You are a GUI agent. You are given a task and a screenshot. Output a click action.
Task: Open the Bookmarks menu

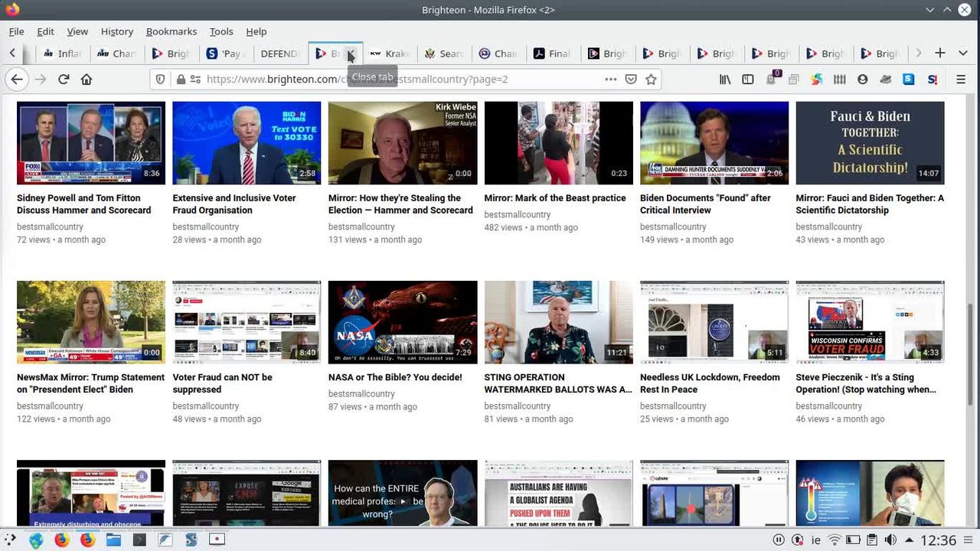[171, 31]
